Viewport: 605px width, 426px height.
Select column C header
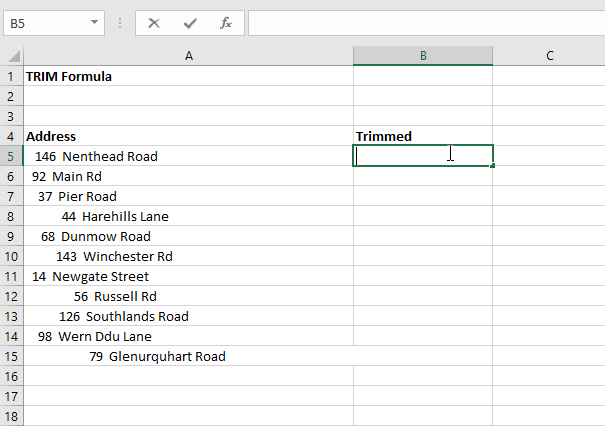point(549,56)
